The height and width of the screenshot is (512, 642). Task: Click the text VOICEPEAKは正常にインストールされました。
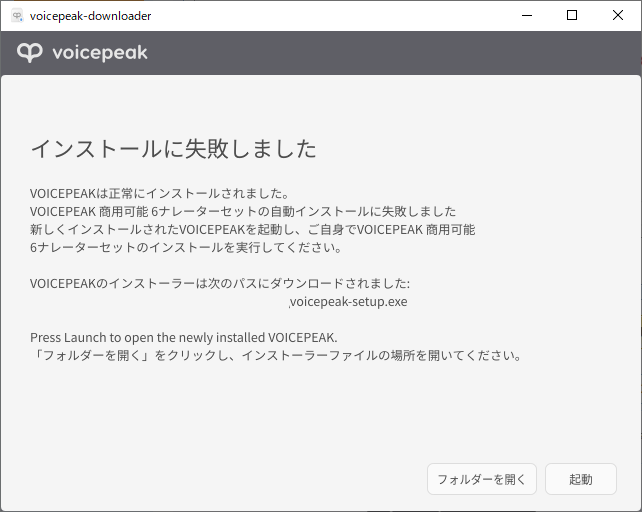pos(160,193)
